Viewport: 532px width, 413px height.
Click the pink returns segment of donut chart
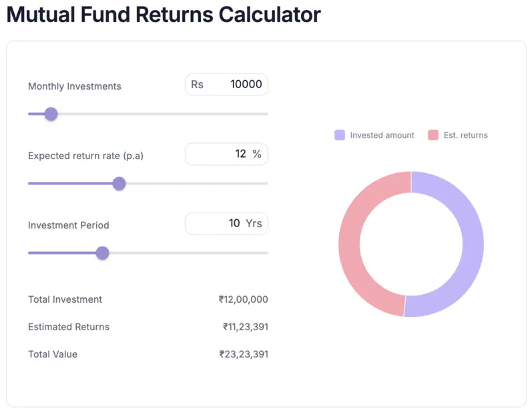350,244
